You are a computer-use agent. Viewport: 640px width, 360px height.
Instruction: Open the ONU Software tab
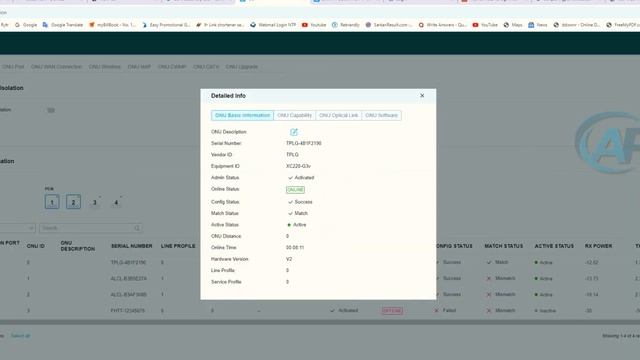(381, 116)
